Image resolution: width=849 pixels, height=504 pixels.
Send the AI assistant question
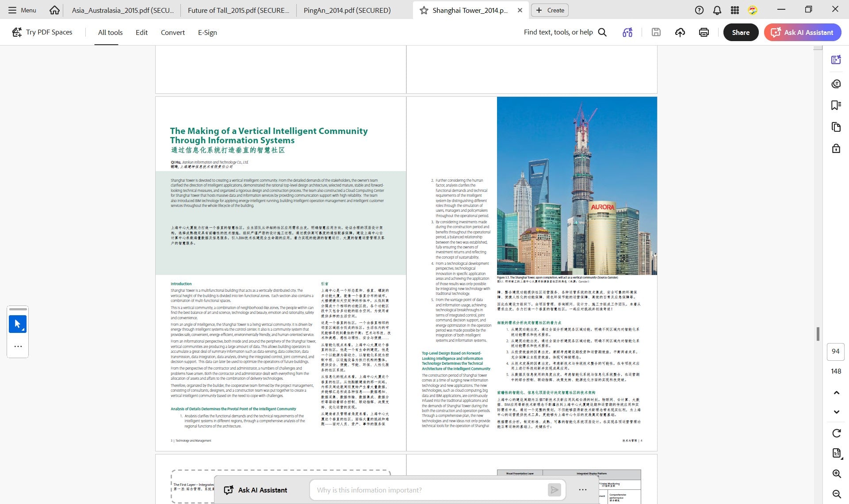coord(554,490)
